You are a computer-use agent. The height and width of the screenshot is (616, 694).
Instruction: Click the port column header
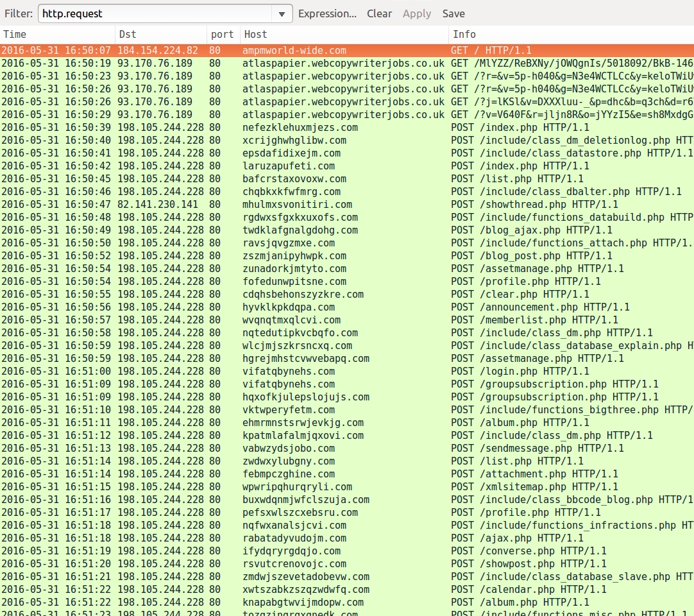point(222,34)
